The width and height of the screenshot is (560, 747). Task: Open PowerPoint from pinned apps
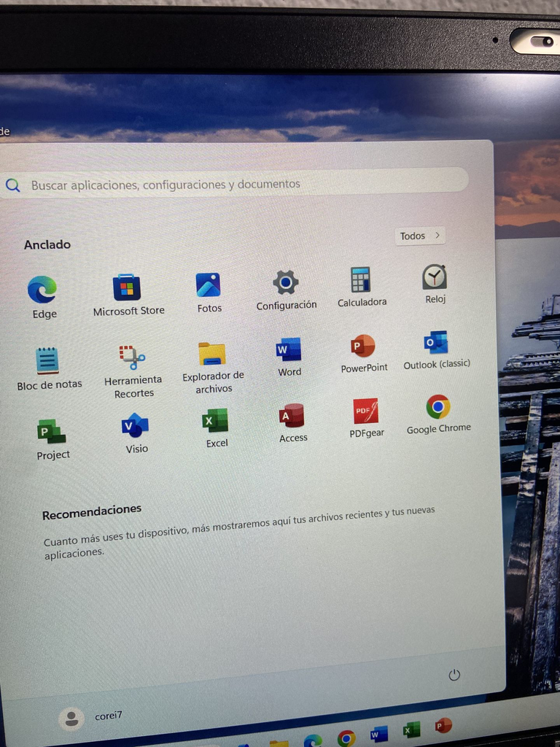[364, 354]
